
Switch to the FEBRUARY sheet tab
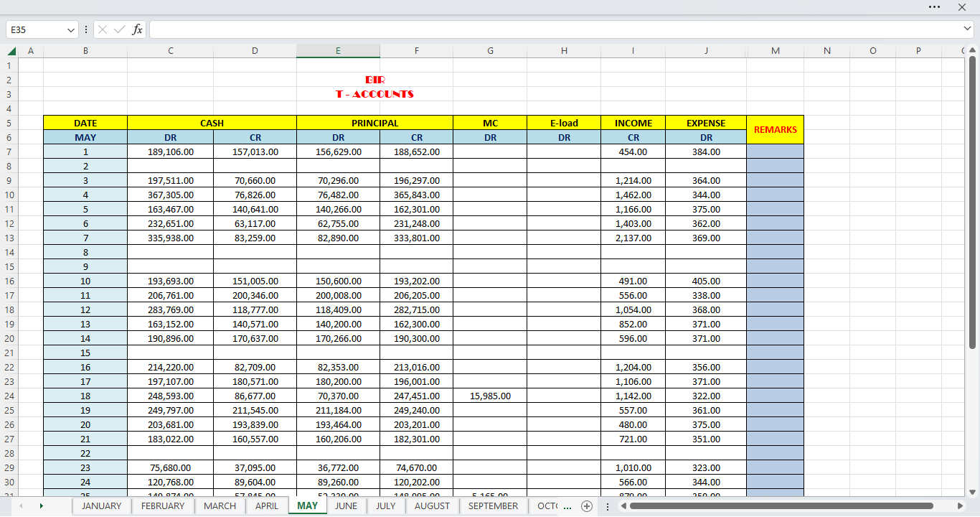[163, 506]
